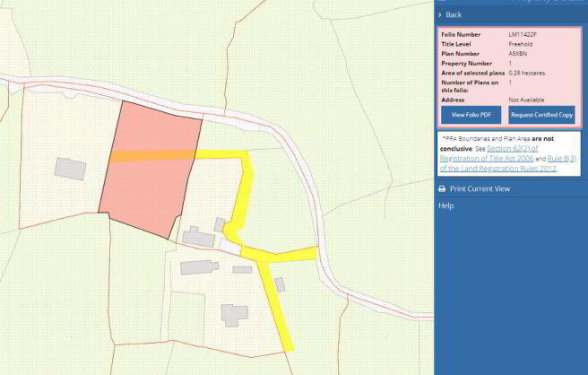The height and width of the screenshot is (375, 588).
Task: Select Print Current View text
Action: click(480, 189)
